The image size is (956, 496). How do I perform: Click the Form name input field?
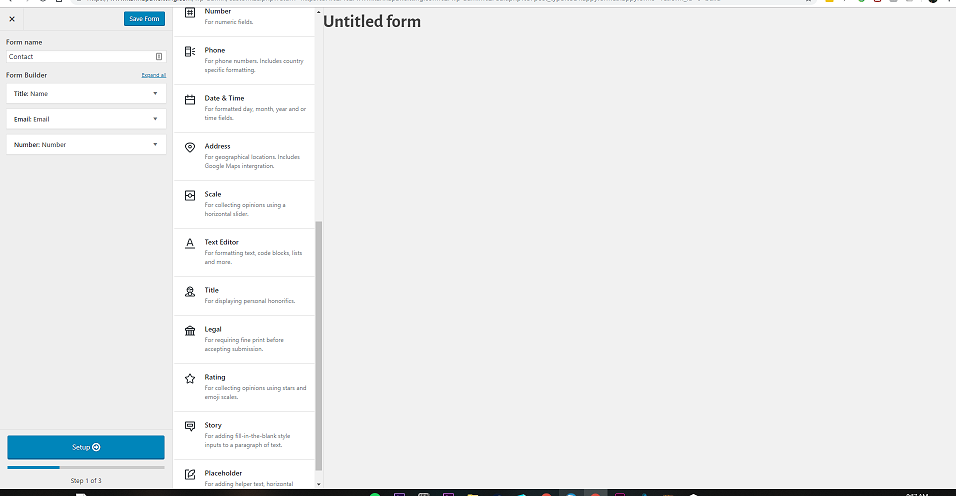(86, 57)
